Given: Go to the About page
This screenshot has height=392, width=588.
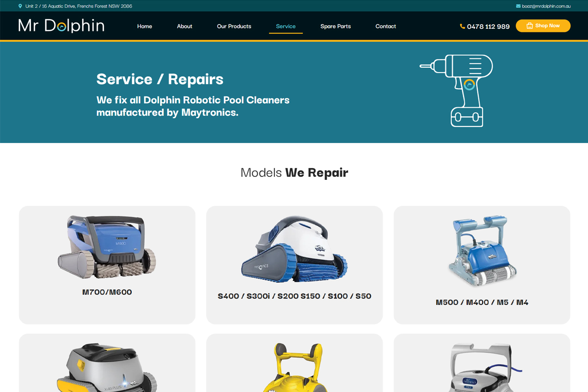Looking at the screenshot, I should 184,26.
